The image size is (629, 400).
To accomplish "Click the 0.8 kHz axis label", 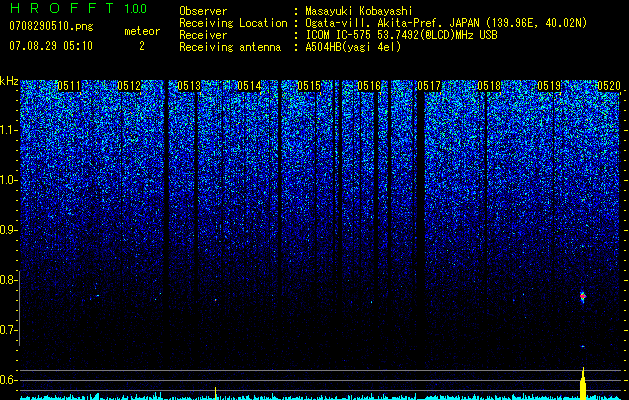I will (9, 280).
